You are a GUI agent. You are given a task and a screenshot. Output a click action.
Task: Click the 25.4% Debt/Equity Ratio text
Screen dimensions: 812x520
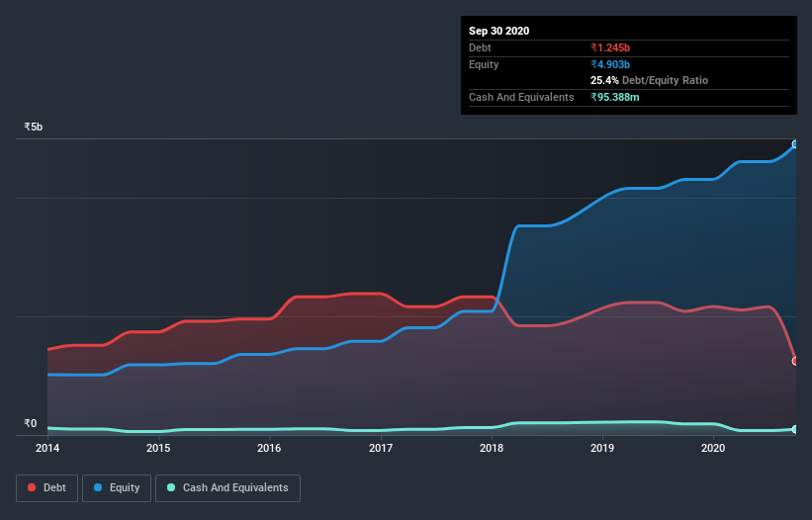[649, 80]
